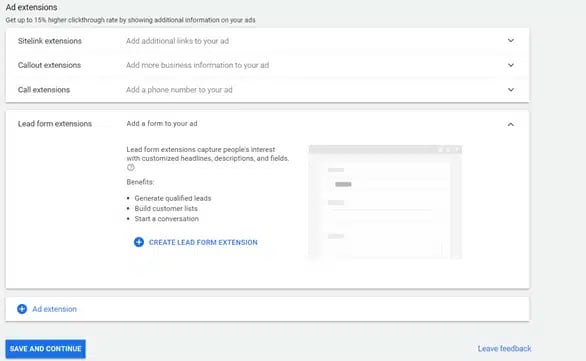
Task: Expand the Callout extensions chevron
Action: coord(511,65)
